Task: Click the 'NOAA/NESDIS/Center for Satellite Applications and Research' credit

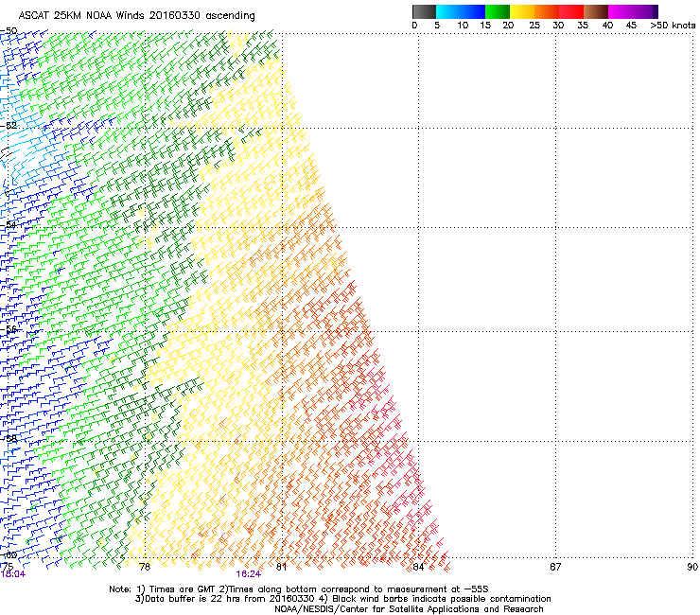Action: 409,609
